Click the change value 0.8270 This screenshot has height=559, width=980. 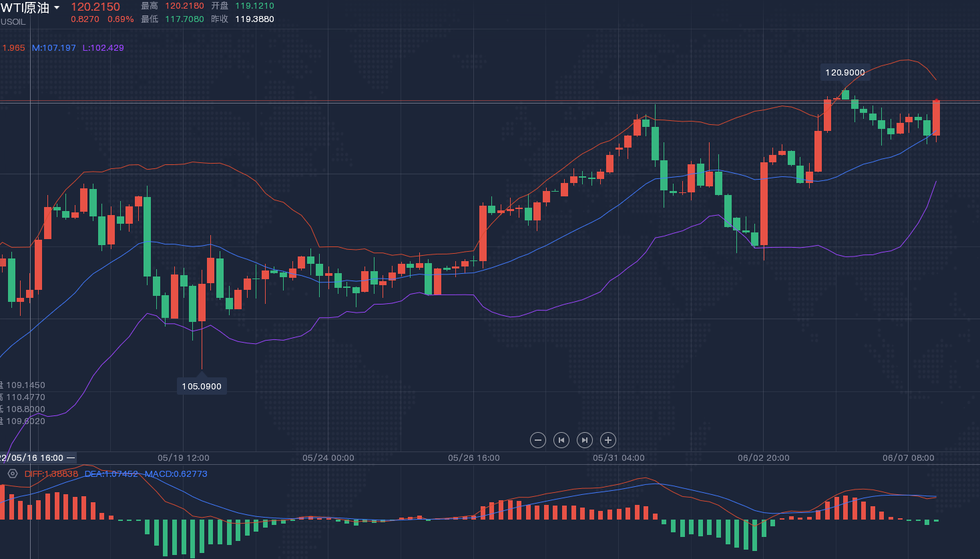point(85,19)
